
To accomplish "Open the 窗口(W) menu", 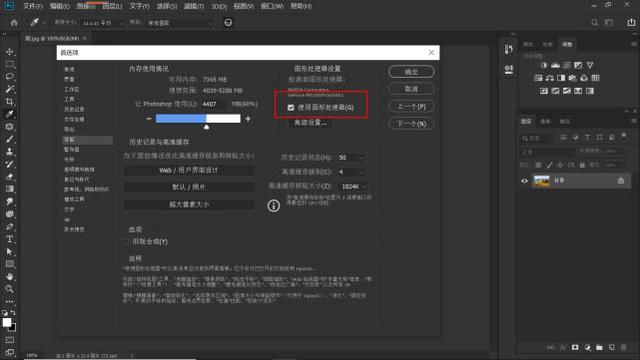I will coord(271,6).
